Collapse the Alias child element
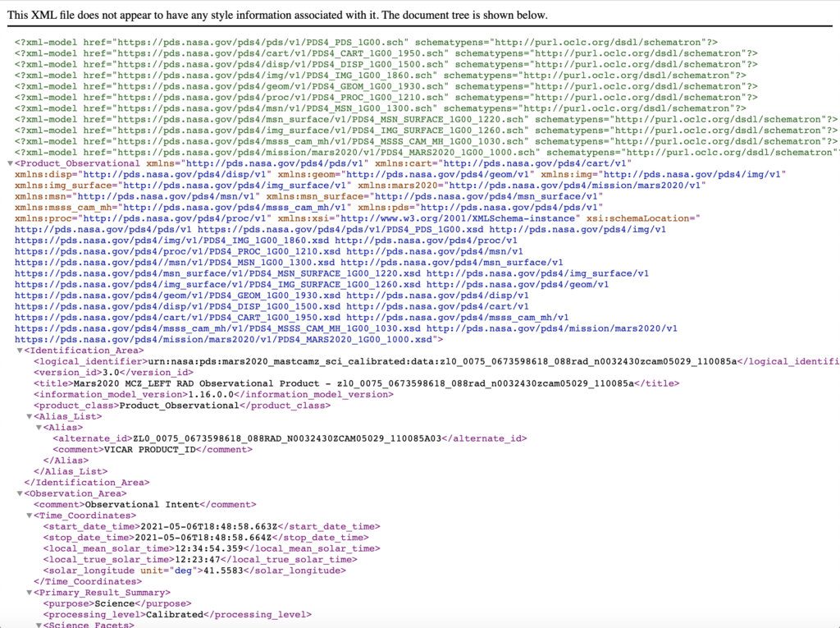 click(x=38, y=428)
